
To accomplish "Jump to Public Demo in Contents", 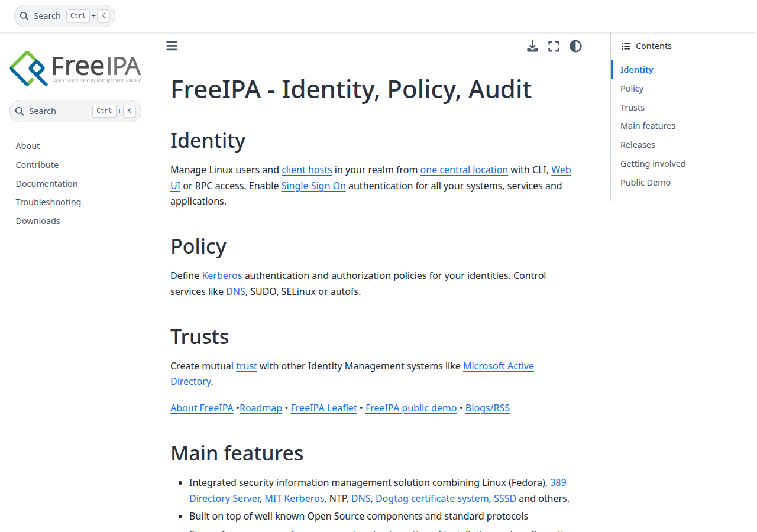I will 645,183.
